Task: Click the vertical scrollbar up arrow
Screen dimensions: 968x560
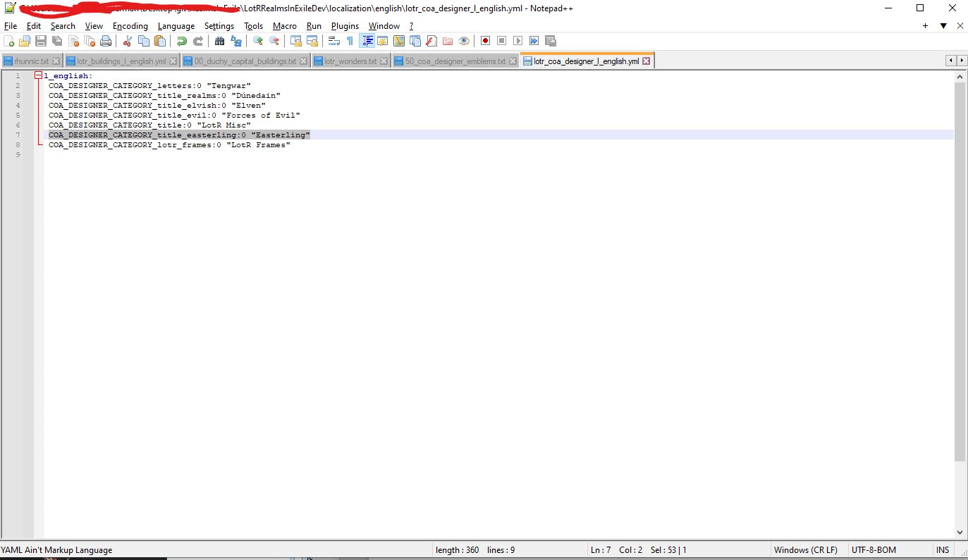Action: click(960, 75)
